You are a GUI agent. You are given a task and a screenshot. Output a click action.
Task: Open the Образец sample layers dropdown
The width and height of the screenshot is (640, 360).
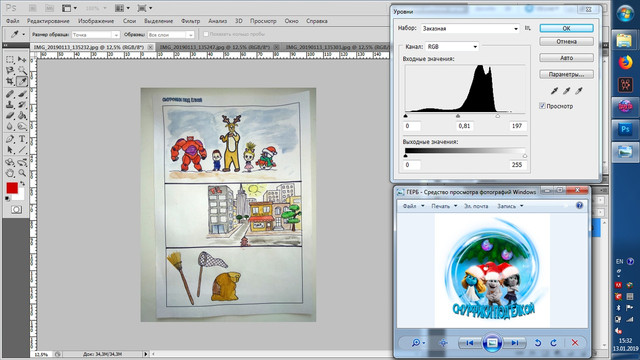(x=171, y=35)
